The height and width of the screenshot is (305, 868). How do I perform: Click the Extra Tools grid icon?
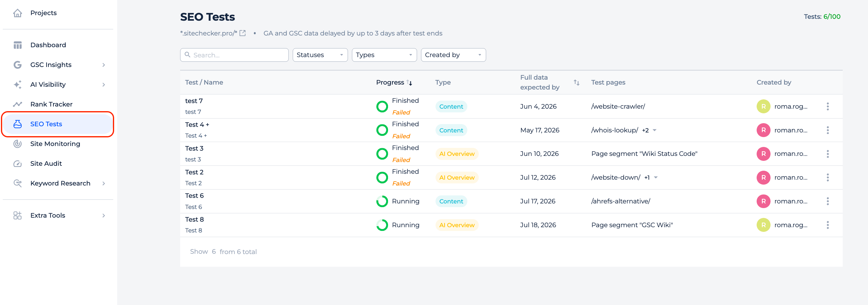click(18, 215)
